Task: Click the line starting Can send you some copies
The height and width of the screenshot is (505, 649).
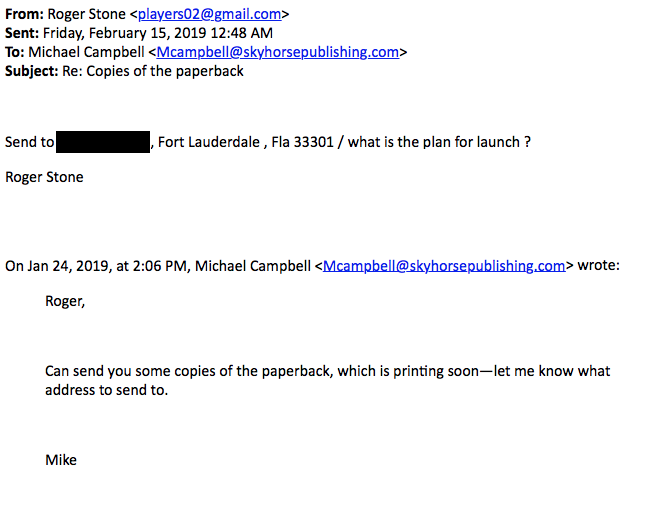Action: click(x=327, y=371)
